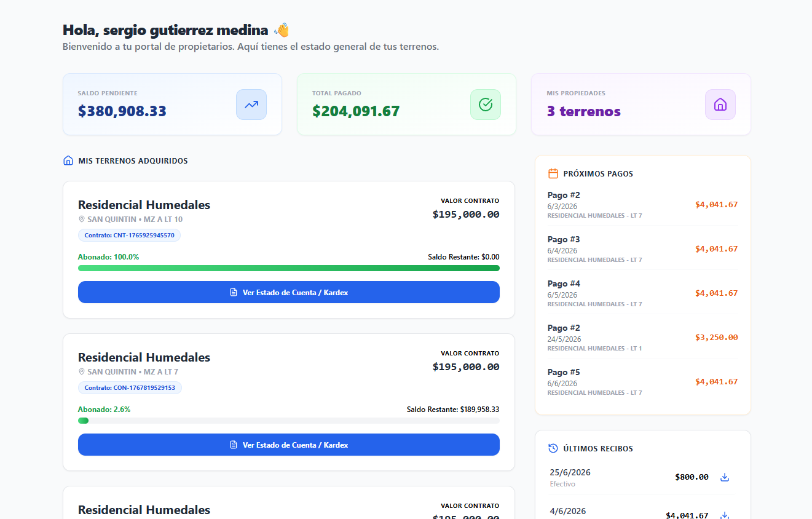The width and height of the screenshot is (812, 519).
Task: Click the waving hand emoji in the greeting
Action: pyautogui.click(x=282, y=30)
